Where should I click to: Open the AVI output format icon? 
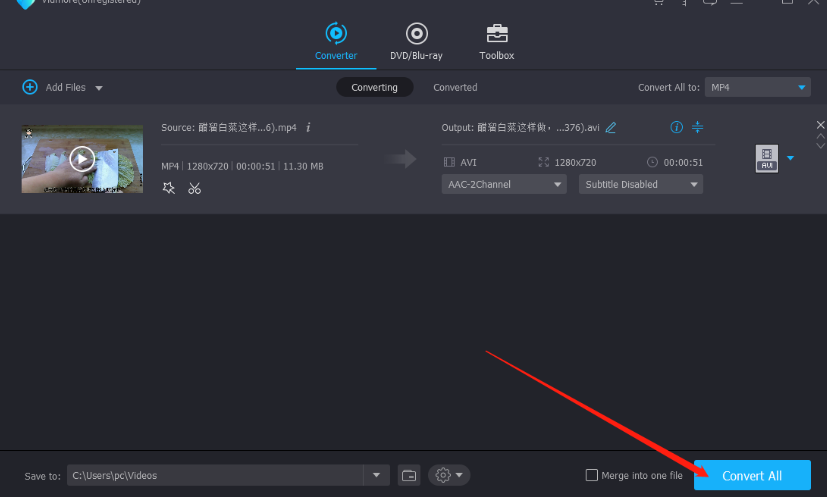click(x=767, y=158)
